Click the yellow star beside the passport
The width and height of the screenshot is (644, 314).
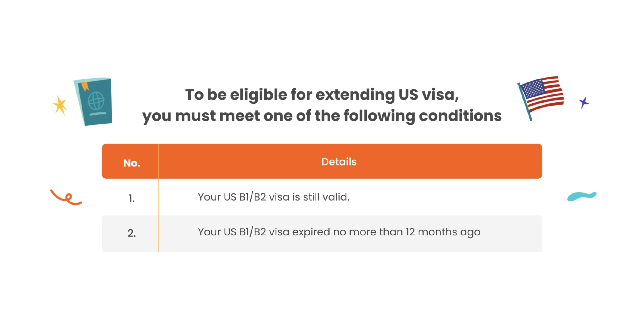point(60,105)
